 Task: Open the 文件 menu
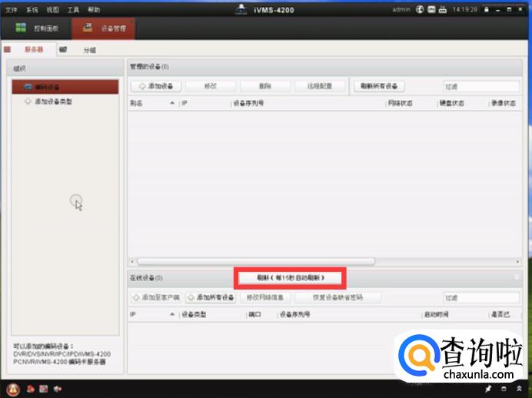click(12, 9)
